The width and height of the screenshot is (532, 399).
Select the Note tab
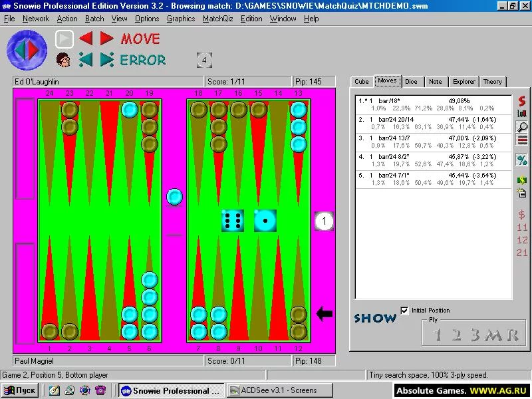click(436, 81)
